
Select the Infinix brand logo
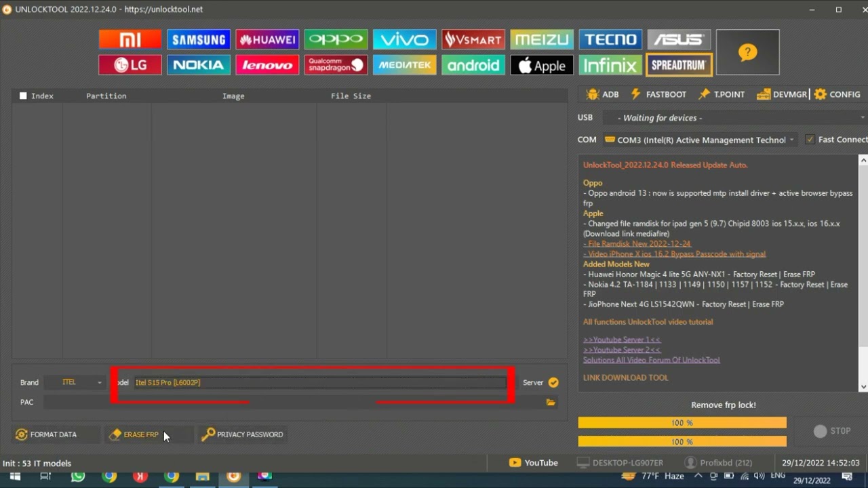610,65
